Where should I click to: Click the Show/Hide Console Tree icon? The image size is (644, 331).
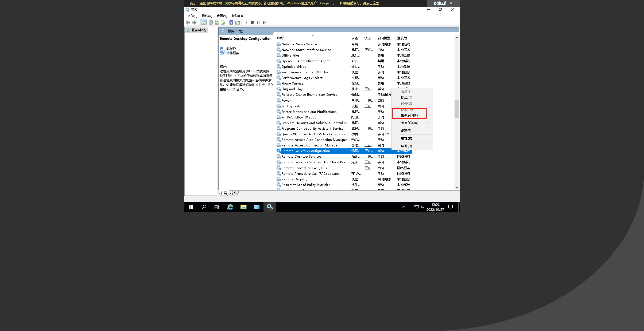tap(203, 23)
